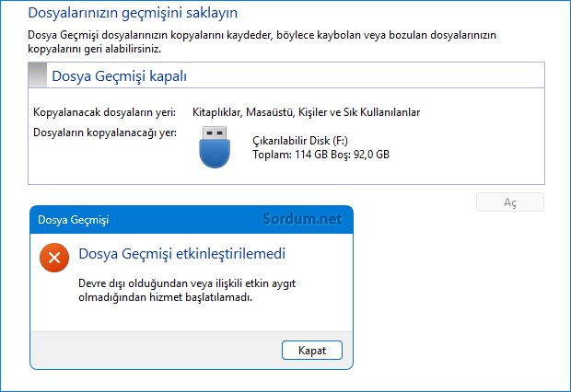Click the disabled Aç button

point(510,202)
